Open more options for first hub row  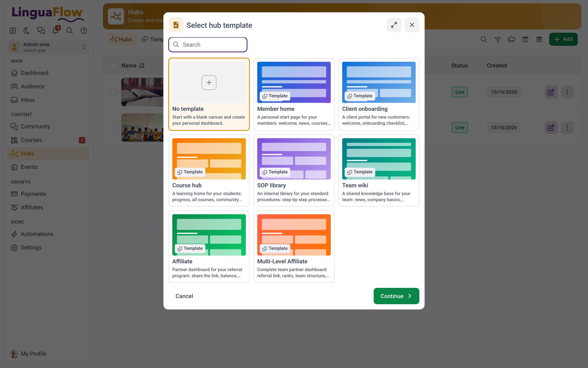tap(567, 92)
